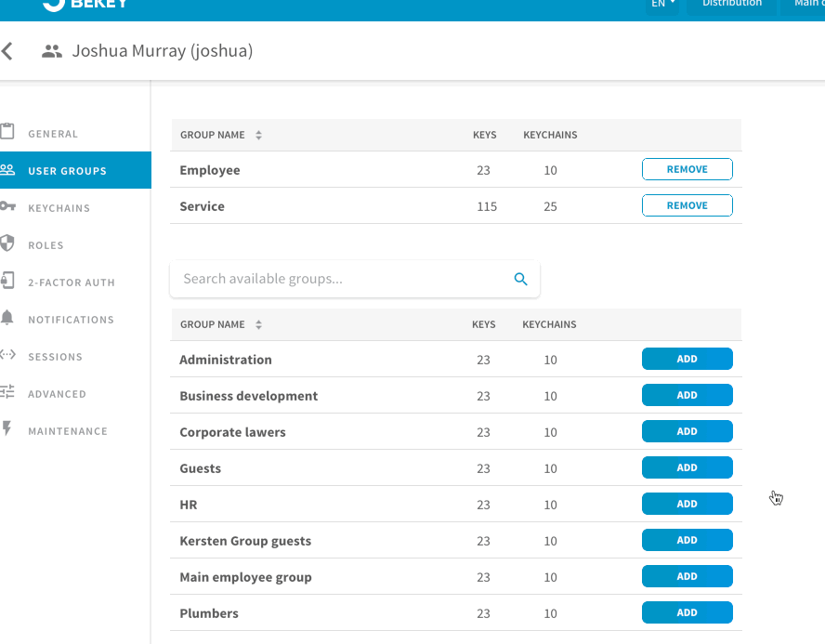825x644 pixels.
Task: Click the Employee group name
Action: pos(210,170)
